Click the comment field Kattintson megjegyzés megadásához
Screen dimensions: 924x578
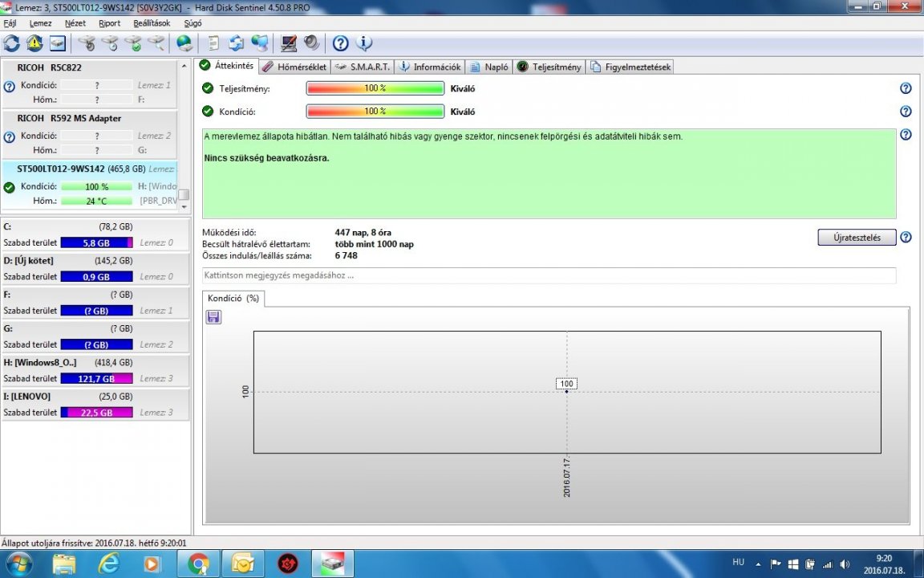click(x=549, y=275)
